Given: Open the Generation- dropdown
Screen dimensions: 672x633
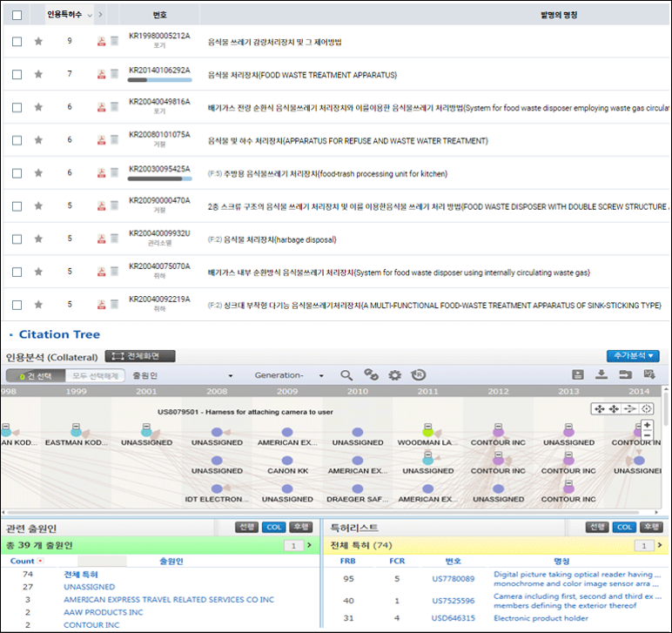Looking at the screenshot, I should pyautogui.click(x=288, y=375).
